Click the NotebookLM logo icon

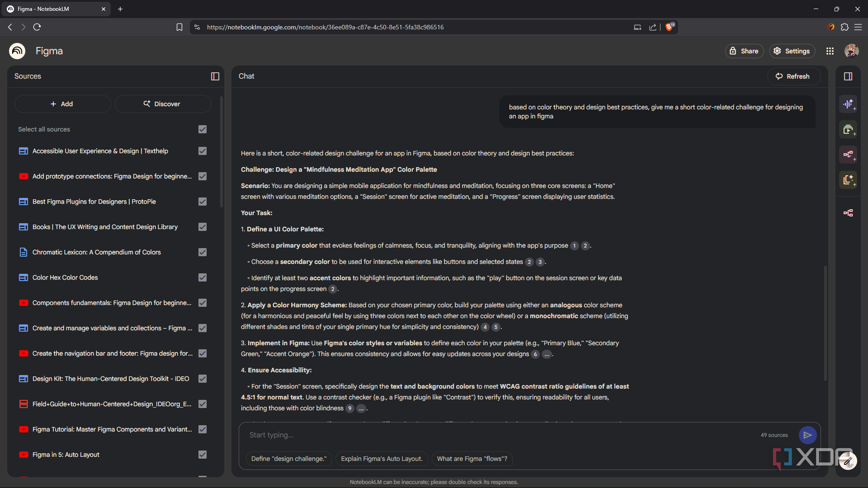pos(17,51)
